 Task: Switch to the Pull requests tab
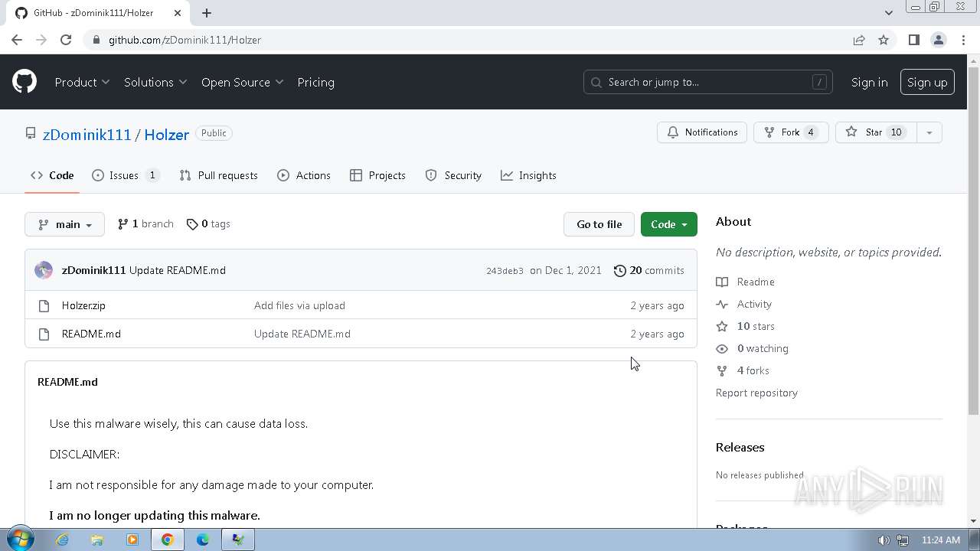(x=219, y=175)
